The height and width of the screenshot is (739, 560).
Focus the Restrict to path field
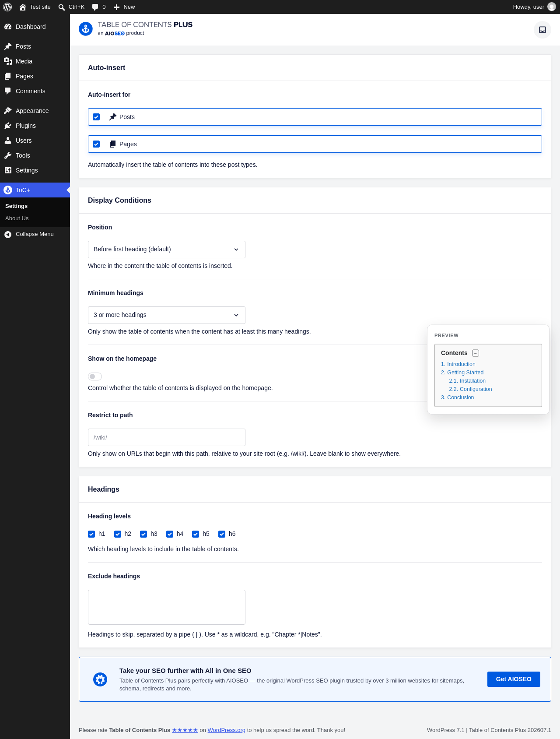tap(167, 437)
